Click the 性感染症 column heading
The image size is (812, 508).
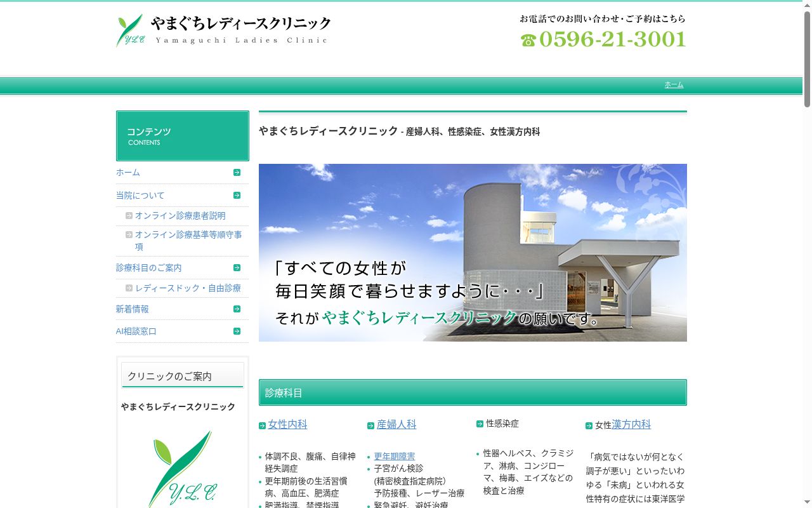502,424
